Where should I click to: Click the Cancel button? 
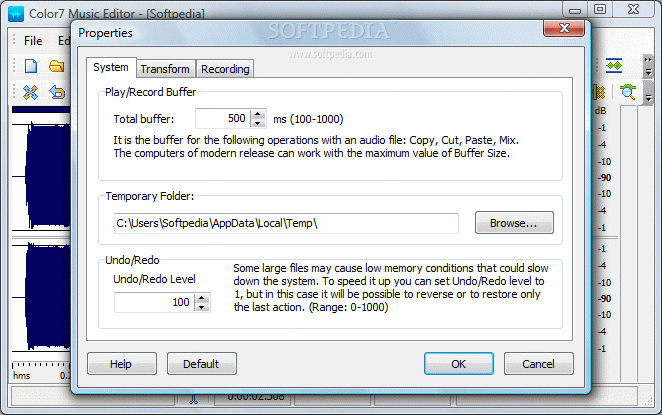click(538, 364)
